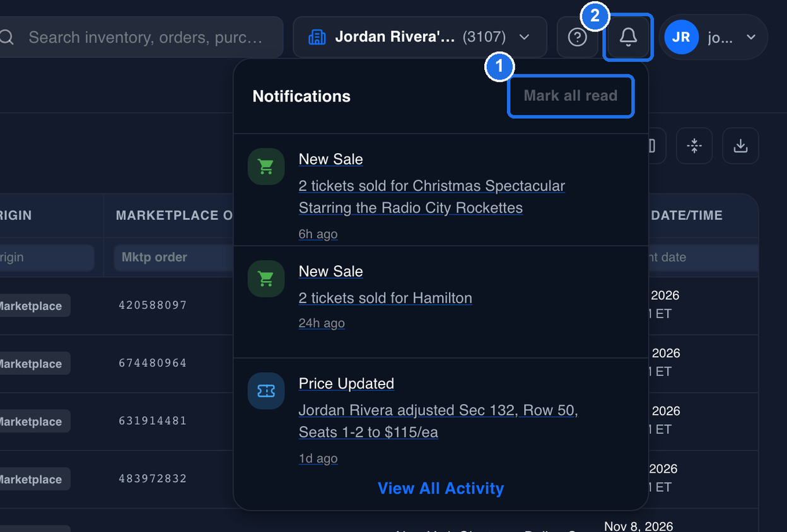Image resolution: width=787 pixels, height=532 pixels.
Task: Select marketplace order 674480964
Action: click(153, 363)
